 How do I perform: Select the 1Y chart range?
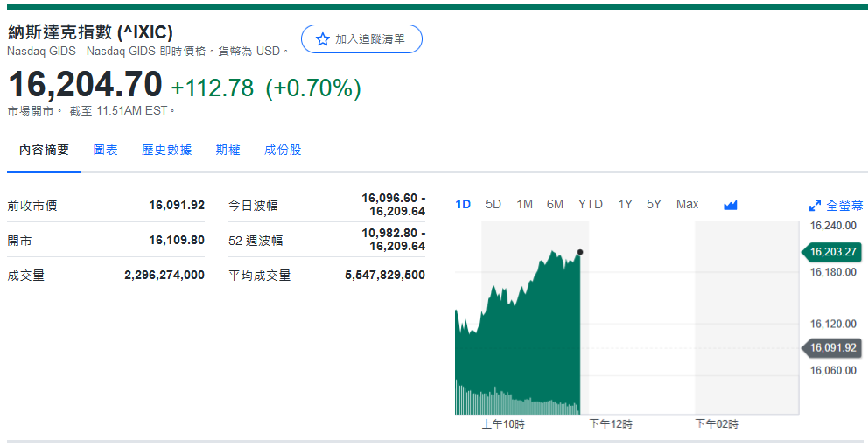point(625,204)
